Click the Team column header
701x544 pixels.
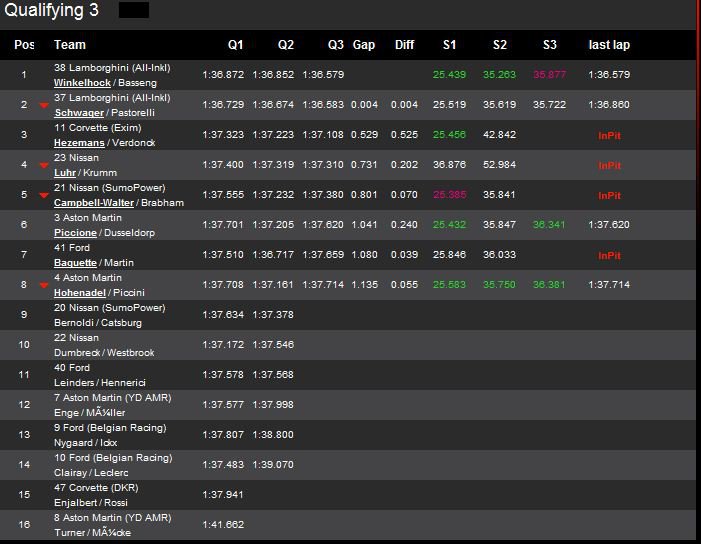click(x=70, y=45)
